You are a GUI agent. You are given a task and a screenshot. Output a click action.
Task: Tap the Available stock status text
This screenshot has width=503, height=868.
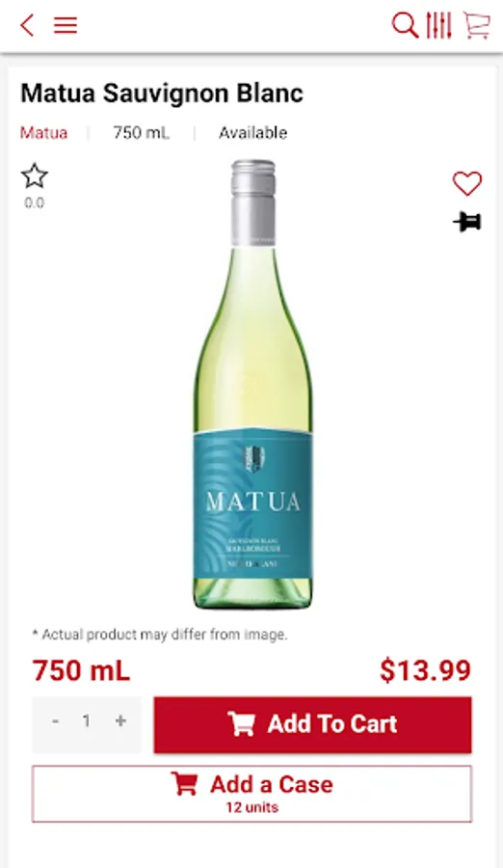pos(252,133)
